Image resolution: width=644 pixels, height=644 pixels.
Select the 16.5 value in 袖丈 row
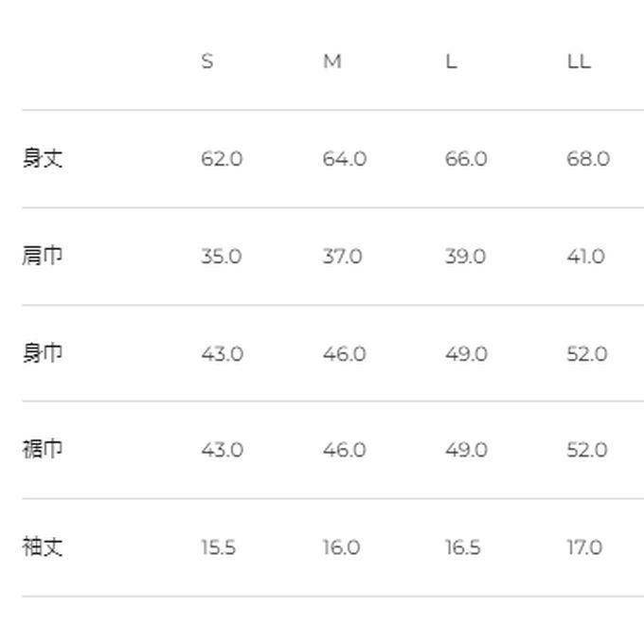[462, 547]
